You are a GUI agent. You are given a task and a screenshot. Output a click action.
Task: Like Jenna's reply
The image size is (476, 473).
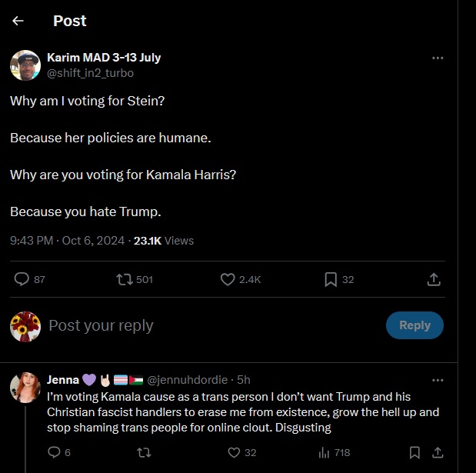tap(228, 452)
